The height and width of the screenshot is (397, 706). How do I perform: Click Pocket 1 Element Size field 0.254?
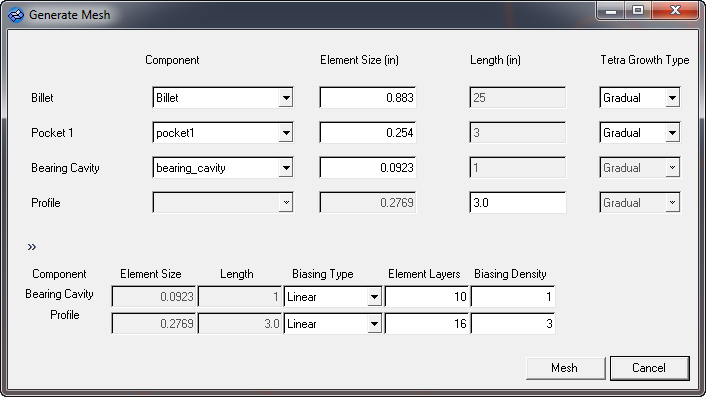[x=368, y=133]
